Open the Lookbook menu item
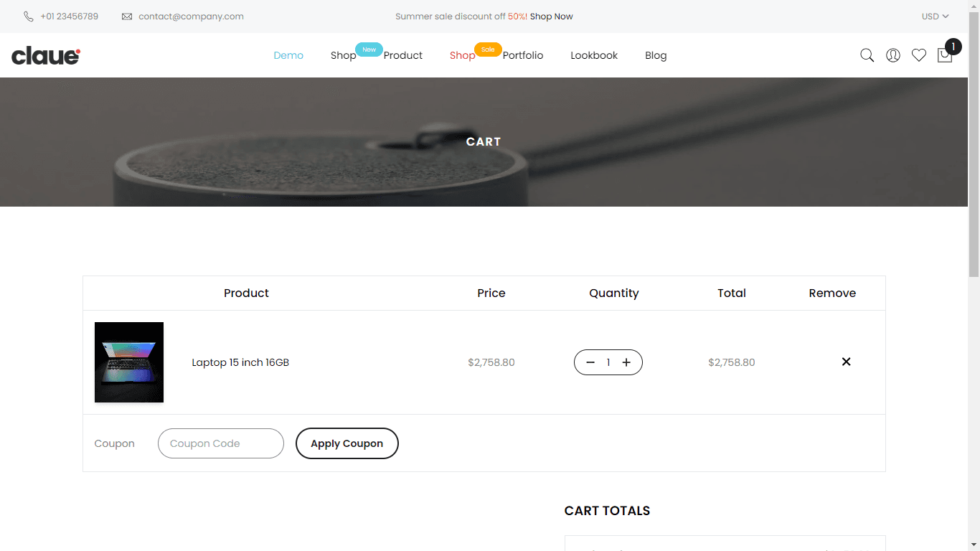Image resolution: width=980 pixels, height=551 pixels. click(594, 55)
